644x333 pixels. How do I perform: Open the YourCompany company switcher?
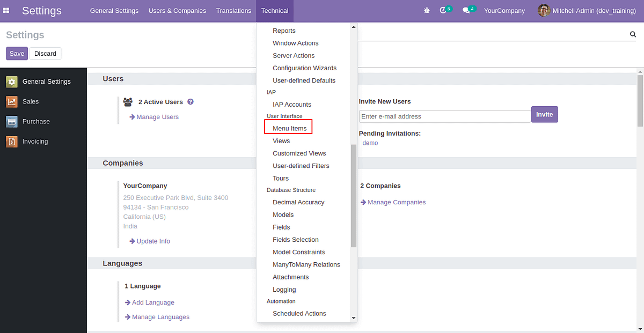504,10
